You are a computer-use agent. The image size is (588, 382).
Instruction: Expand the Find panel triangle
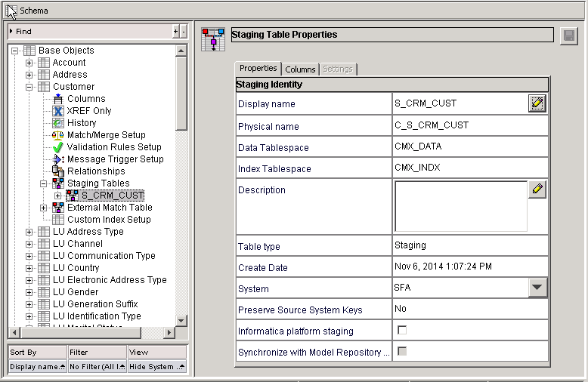11,31
